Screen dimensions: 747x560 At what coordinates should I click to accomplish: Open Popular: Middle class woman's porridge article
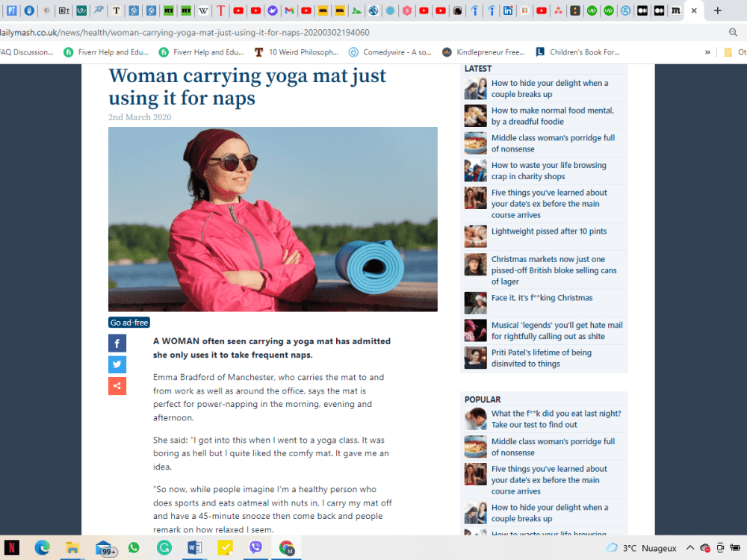(x=553, y=447)
